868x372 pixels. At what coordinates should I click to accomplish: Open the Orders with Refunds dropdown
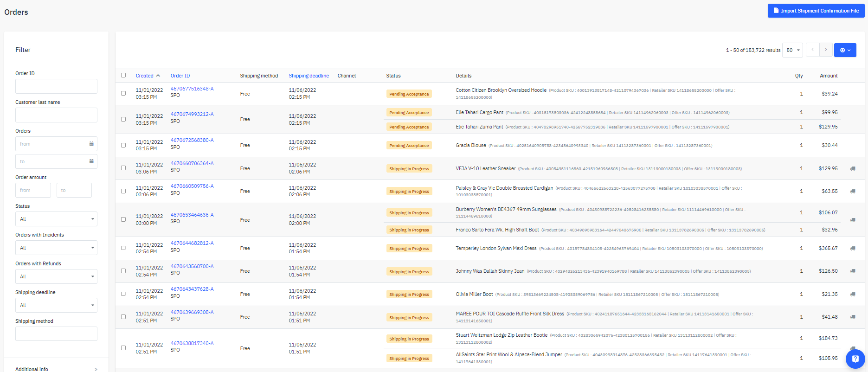pos(56,276)
